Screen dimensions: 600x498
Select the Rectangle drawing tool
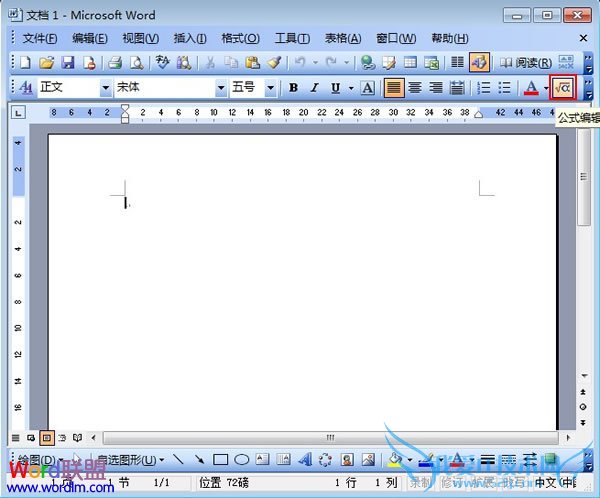220,459
